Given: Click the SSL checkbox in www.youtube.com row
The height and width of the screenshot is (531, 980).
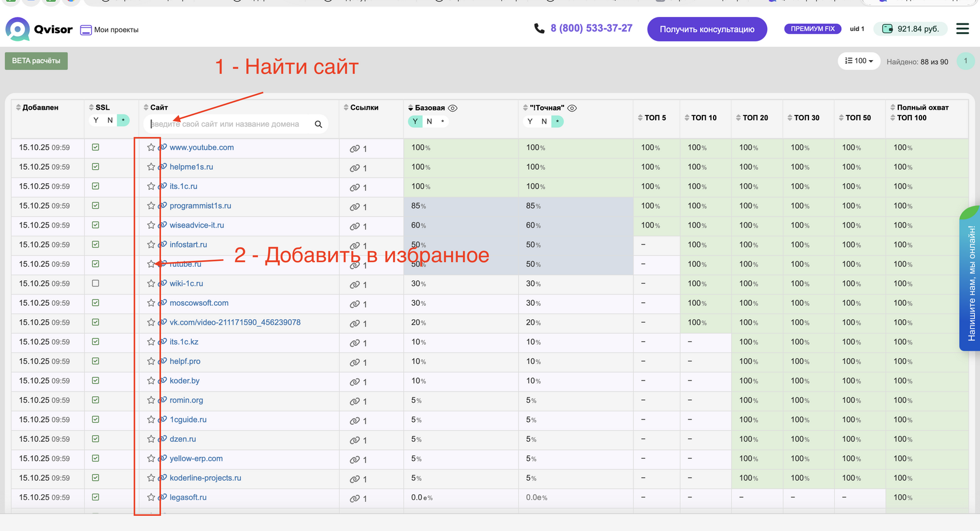Looking at the screenshot, I should click(x=96, y=148).
